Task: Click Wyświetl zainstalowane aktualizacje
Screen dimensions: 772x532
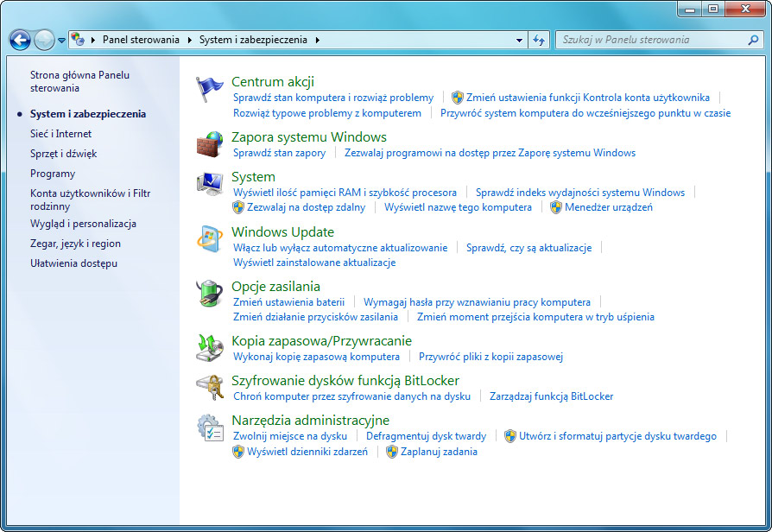Action: pos(314,263)
